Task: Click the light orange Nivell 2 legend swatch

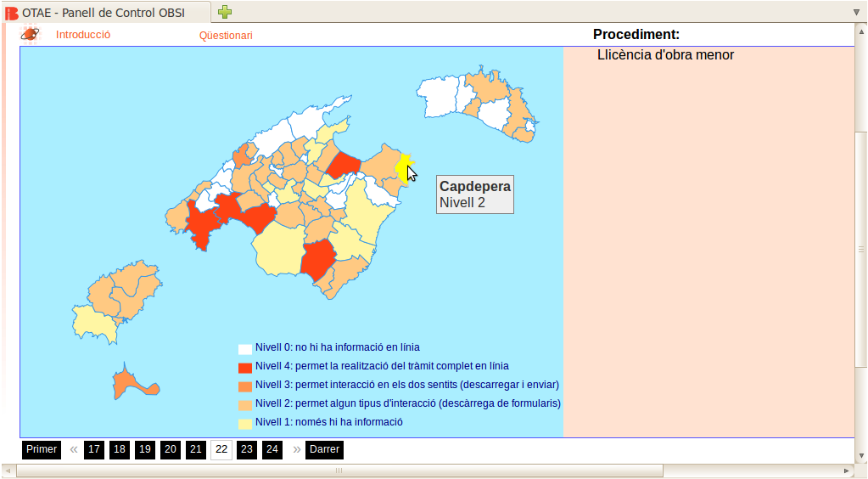Action: click(245, 405)
